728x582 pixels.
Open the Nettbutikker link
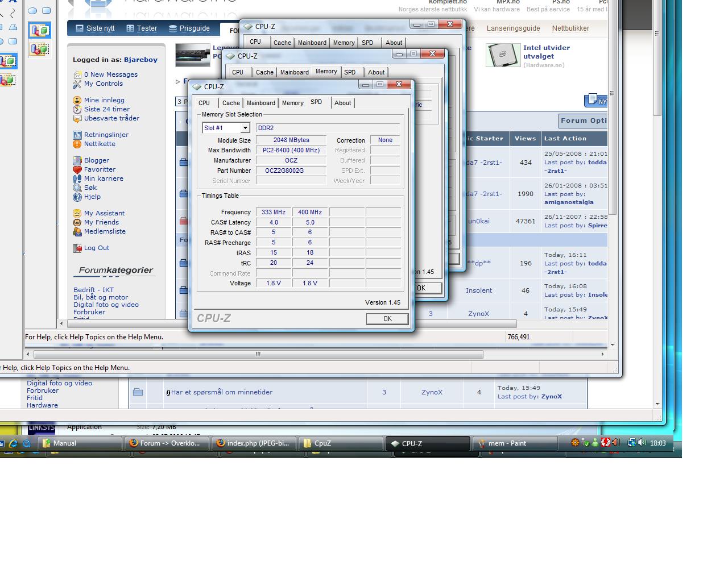[570, 28]
